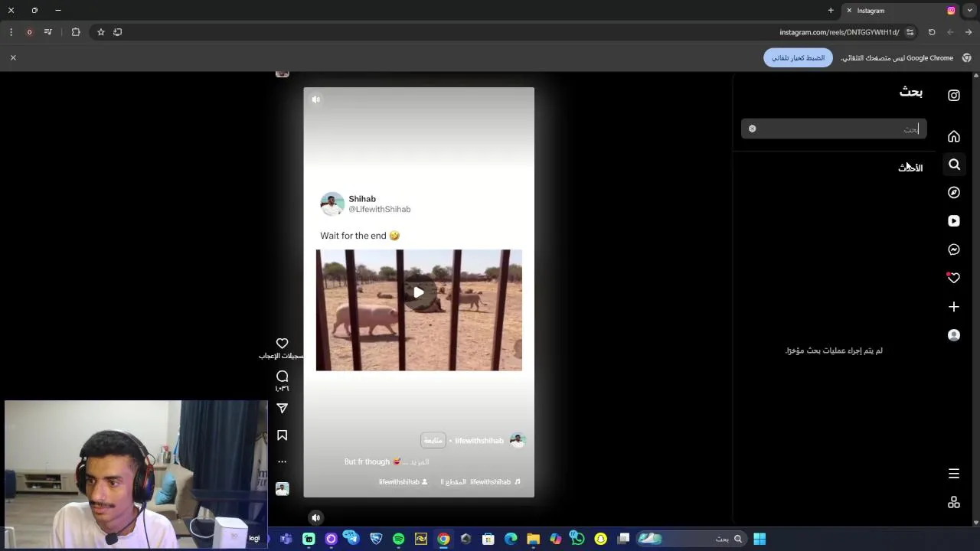Follow lifewithshihab with متابعة button
The width and height of the screenshot is (980, 551).
coord(433,441)
